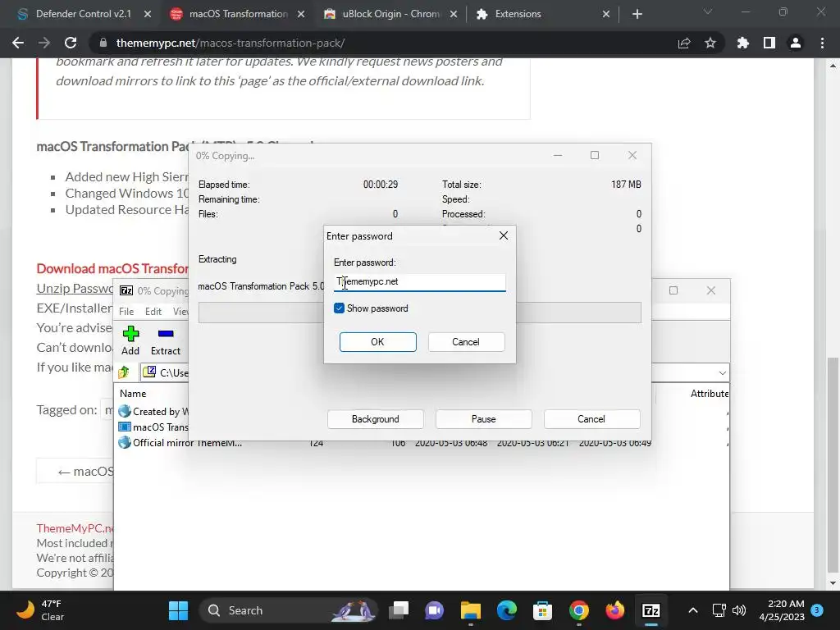Screen dimensions: 840x630
Task: Expand the 7-Zip path dropdown arrow
Action: [x=722, y=373]
